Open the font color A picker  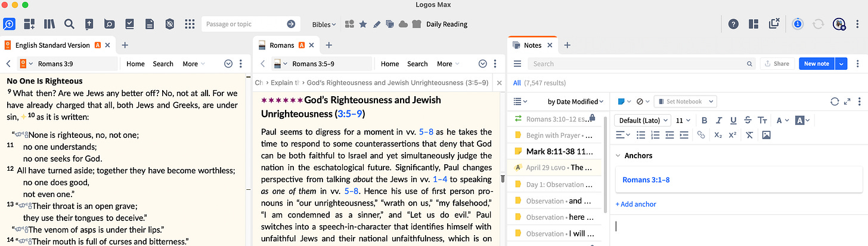click(782, 120)
